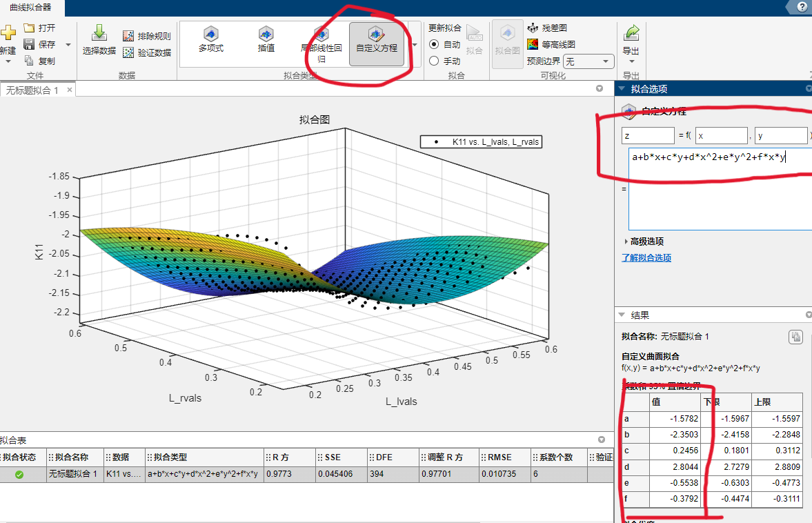The image size is (812, 523).
Task: Click the custom equation expression text field
Action: pyautogui.click(x=717, y=157)
